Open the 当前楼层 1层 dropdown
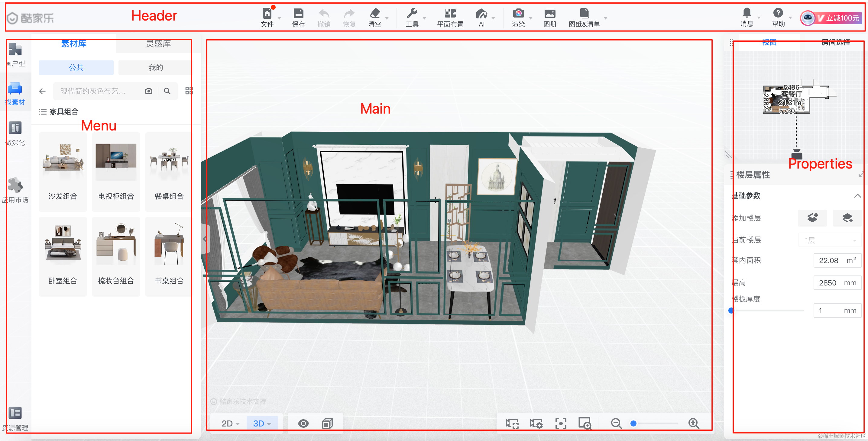This screenshot has height=441, width=868. point(830,240)
